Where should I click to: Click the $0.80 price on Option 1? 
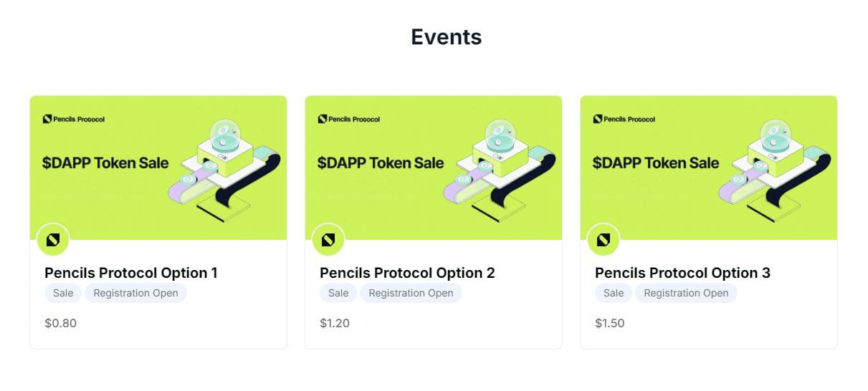[x=60, y=323]
